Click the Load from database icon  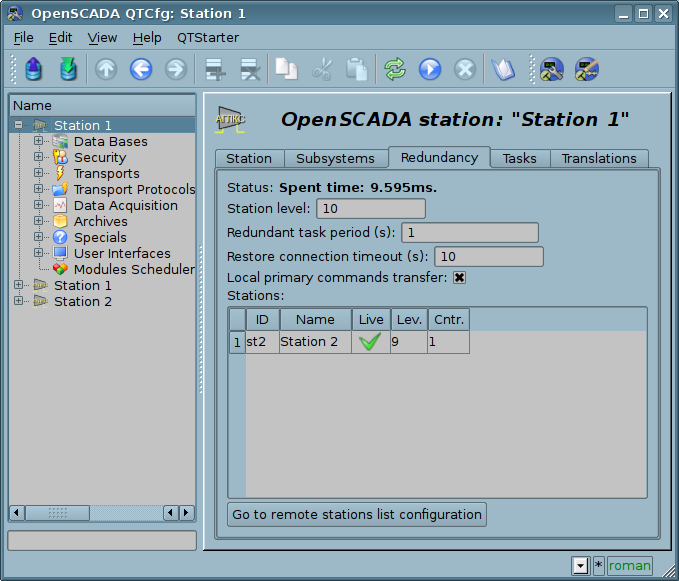[x=33, y=69]
